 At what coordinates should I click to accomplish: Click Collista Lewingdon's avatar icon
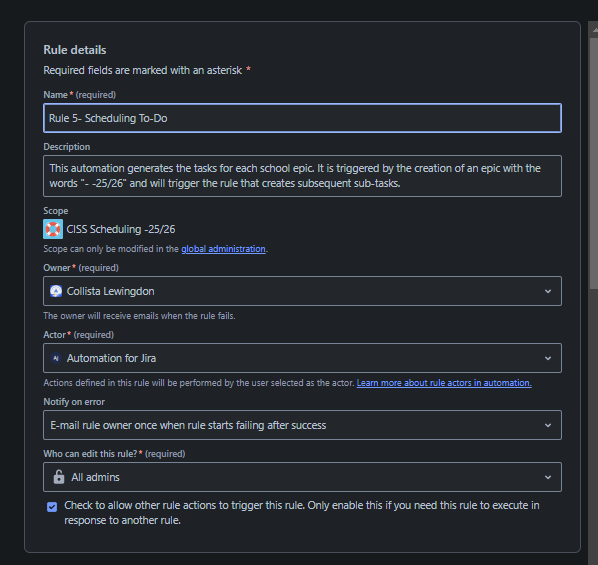[x=56, y=291]
